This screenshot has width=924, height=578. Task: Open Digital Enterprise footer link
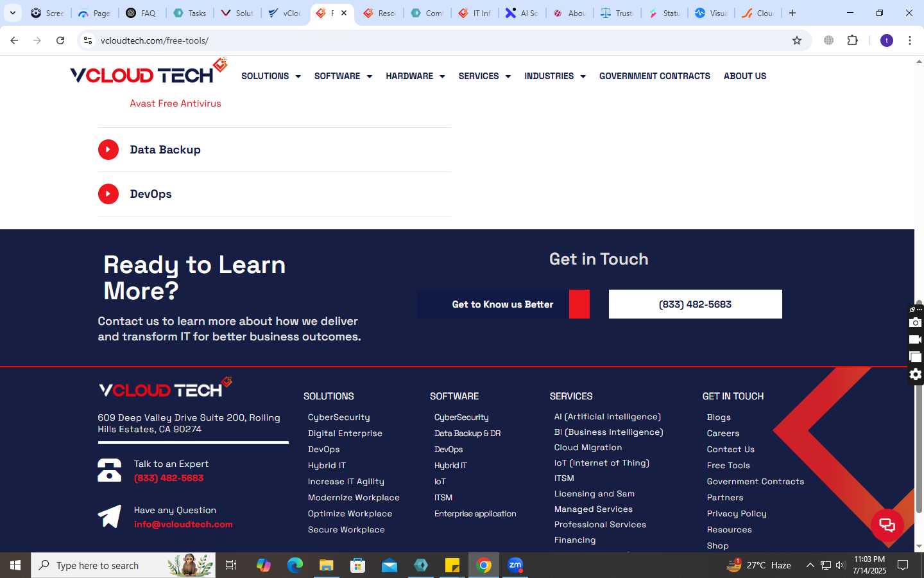coord(345,433)
